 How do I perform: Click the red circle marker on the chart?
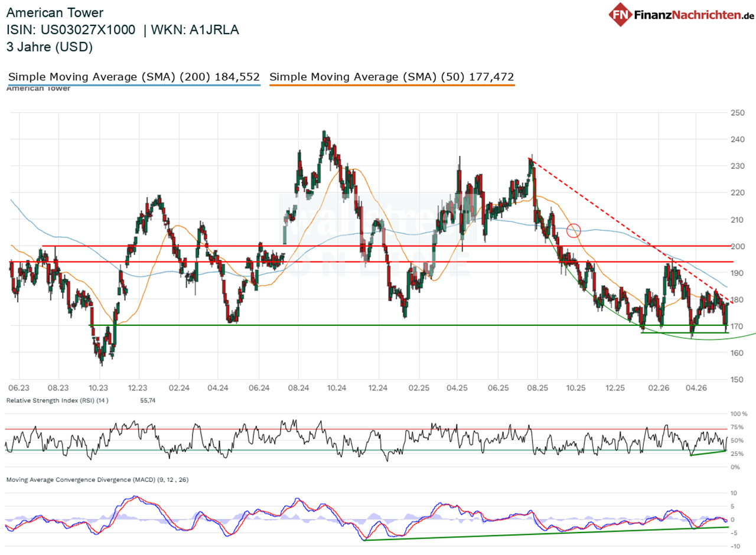(573, 230)
